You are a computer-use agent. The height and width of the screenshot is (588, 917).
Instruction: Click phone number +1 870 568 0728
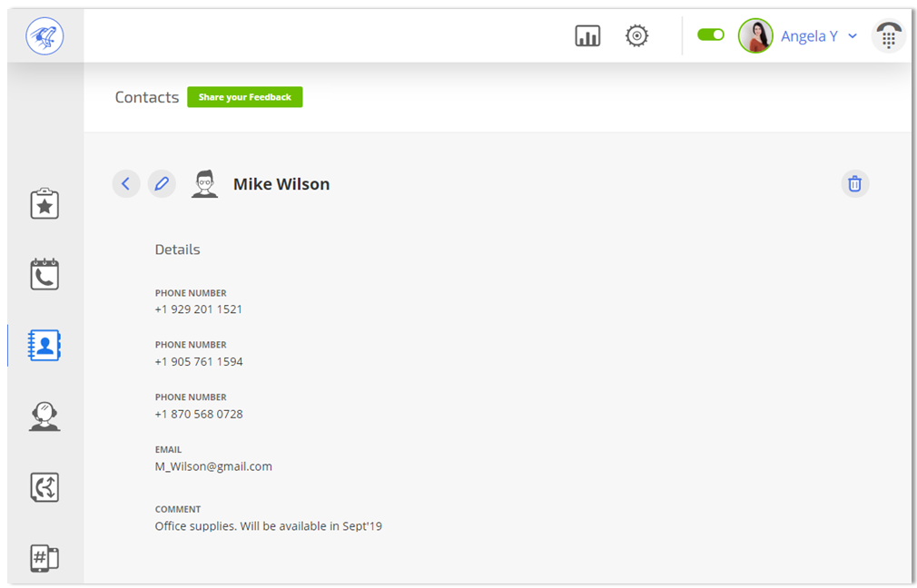(x=199, y=414)
